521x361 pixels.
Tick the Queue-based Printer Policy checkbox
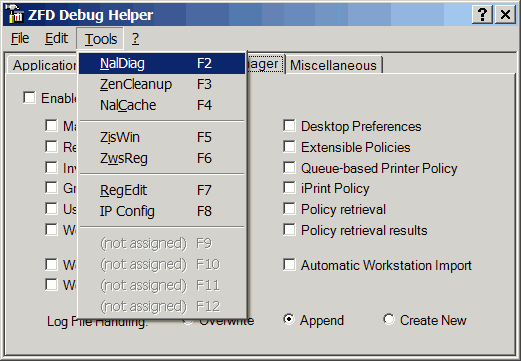[289, 167]
